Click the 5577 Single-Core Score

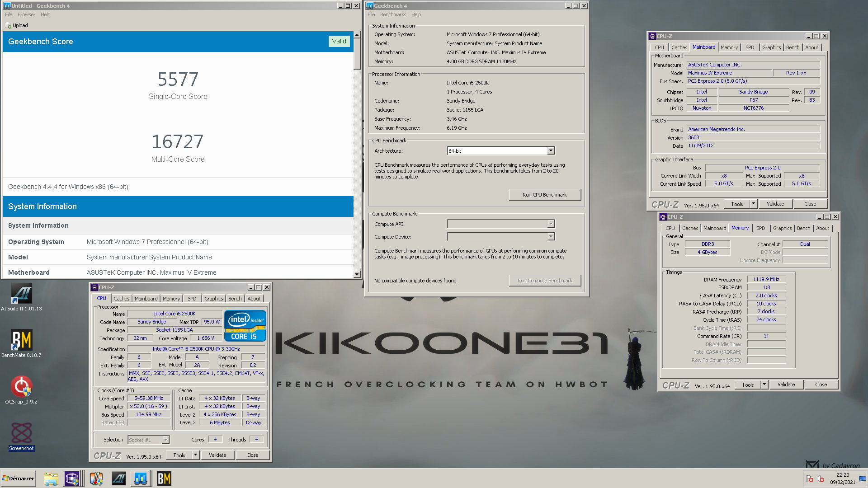coord(178,80)
